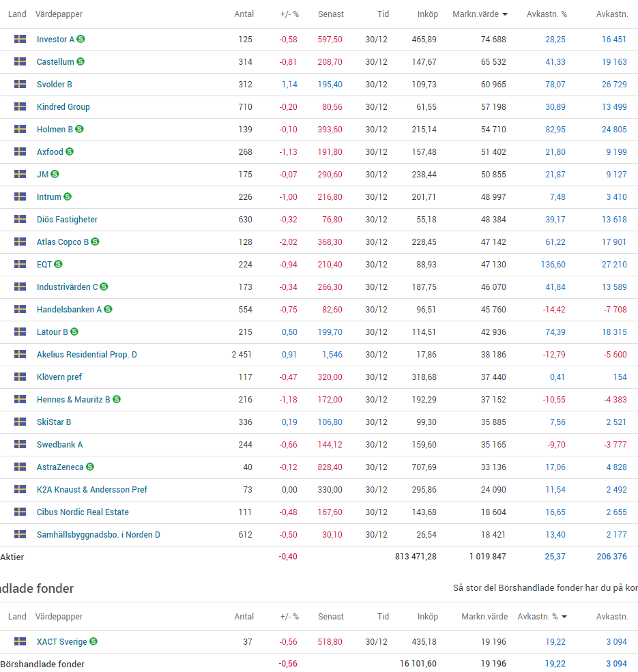Click the Swedish flag on the Kindred Group row

coord(20,106)
